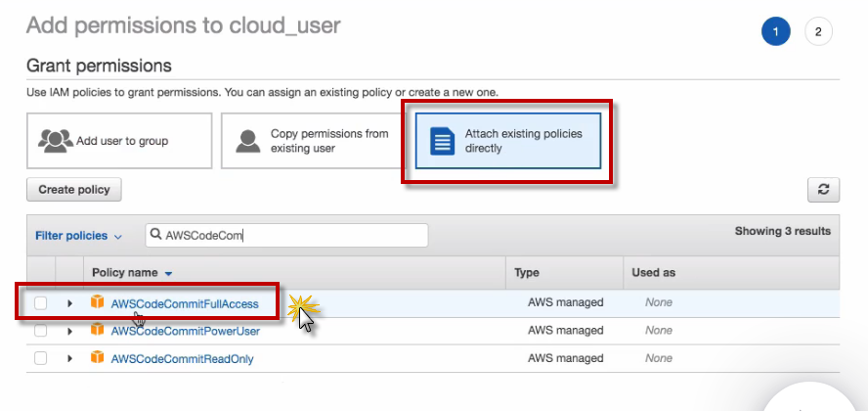Tick the AWSCodeCommitPowerUser checkbox
The height and width of the screenshot is (411, 868).
point(41,331)
